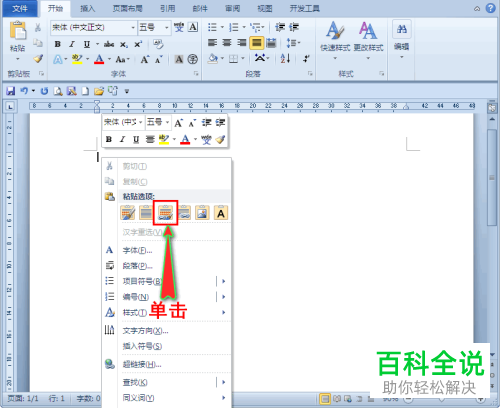Viewport: 500px width, 408px height.
Task: Click Undo icon in Quick Access Toolbar
Action: click(x=24, y=91)
